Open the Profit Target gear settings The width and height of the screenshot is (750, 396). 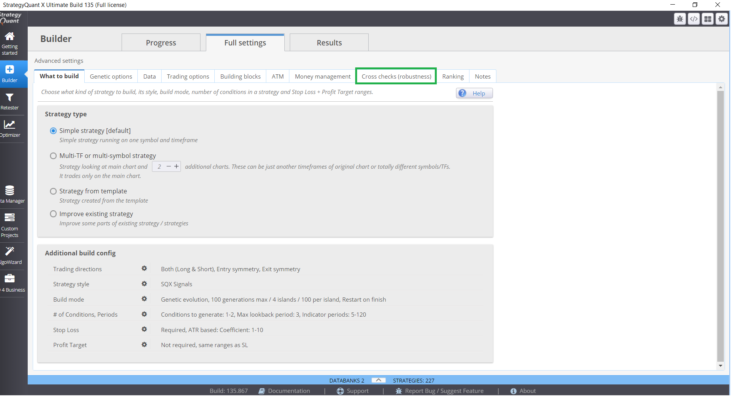(144, 344)
